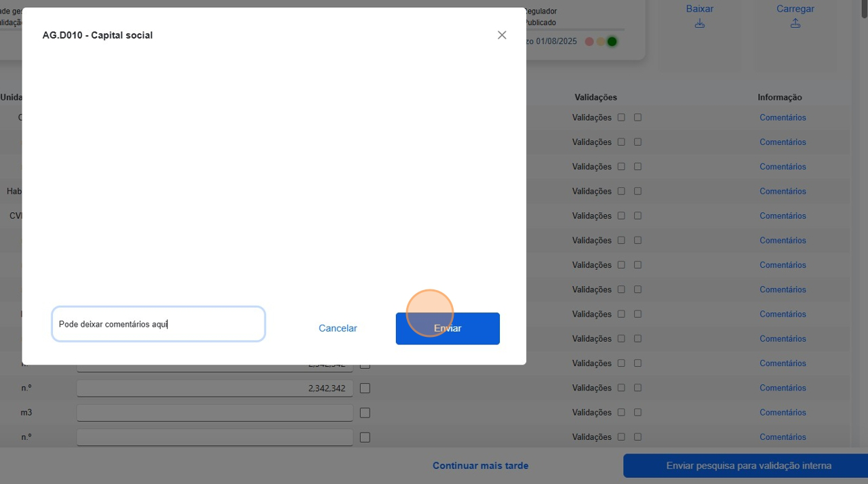Select the red status dot indicator
The width and height of the screenshot is (868, 484).
coord(589,41)
